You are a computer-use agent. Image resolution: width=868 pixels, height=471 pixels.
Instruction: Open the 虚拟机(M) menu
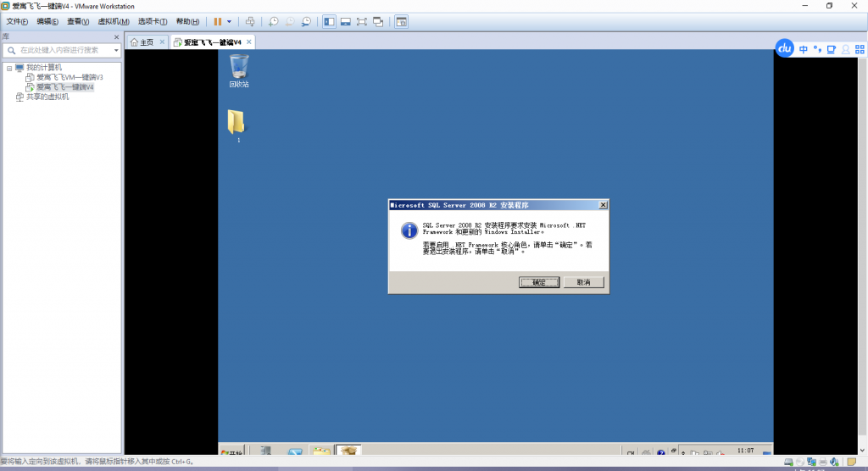tap(113, 21)
